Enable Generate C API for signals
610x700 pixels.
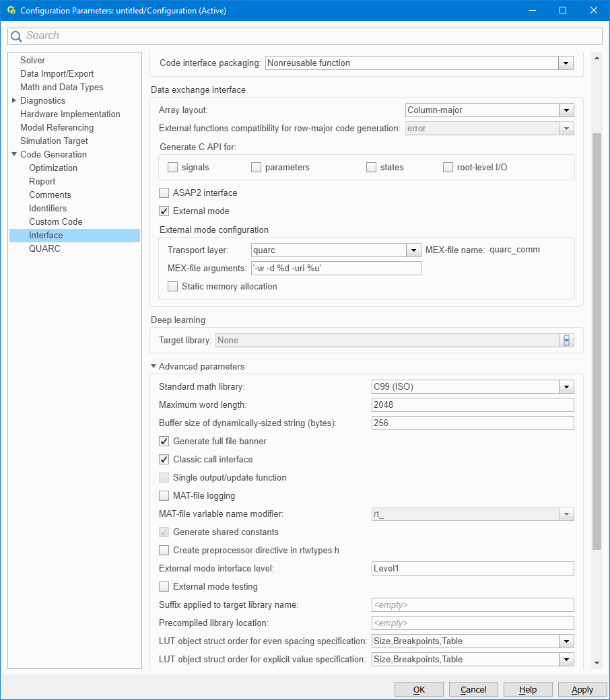click(172, 167)
